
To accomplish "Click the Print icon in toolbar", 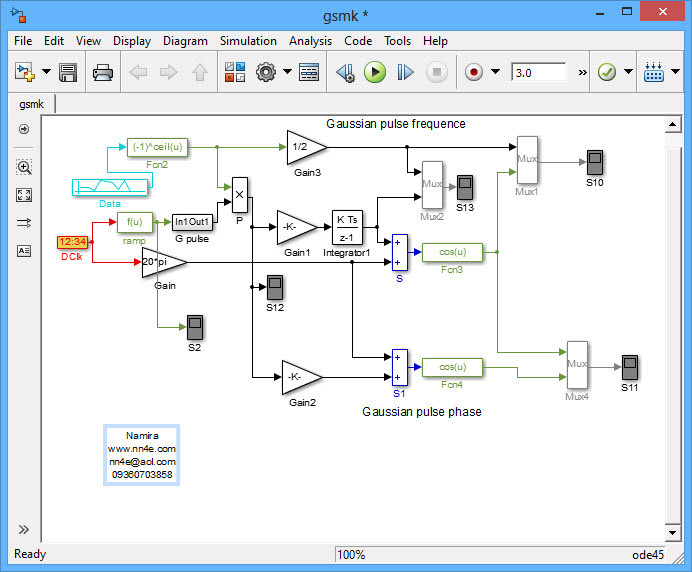I will pyautogui.click(x=102, y=72).
